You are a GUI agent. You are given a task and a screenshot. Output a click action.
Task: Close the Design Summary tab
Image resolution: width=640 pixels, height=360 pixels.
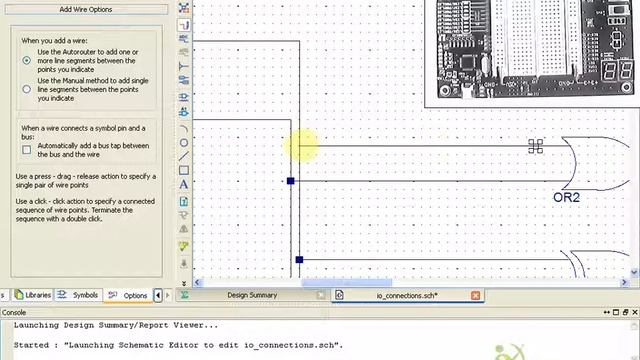tap(321, 296)
